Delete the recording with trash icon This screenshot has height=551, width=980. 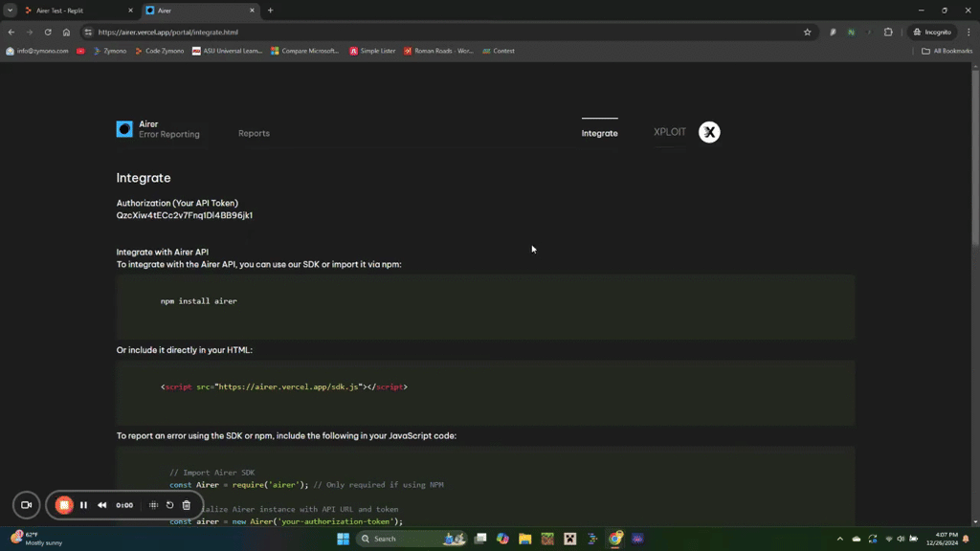[187, 505]
